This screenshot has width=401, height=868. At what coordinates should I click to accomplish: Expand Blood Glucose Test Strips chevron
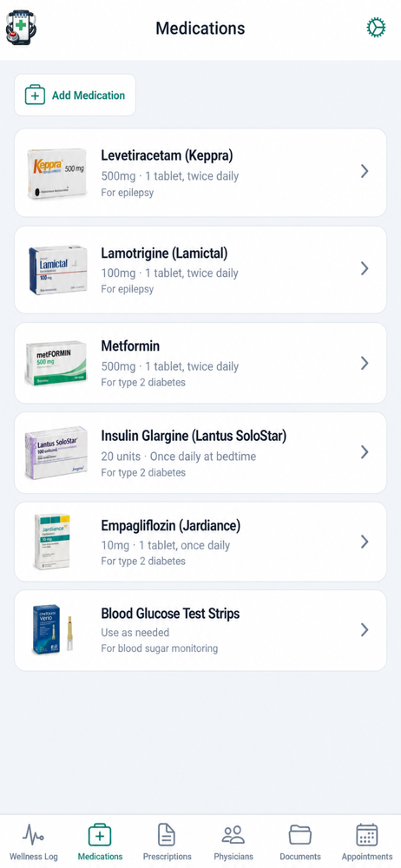point(365,630)
